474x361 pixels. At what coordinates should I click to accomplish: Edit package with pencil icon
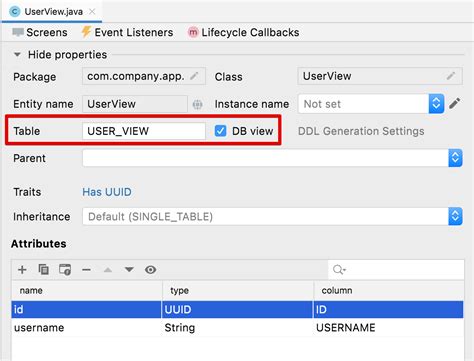[x=194, y=76]
